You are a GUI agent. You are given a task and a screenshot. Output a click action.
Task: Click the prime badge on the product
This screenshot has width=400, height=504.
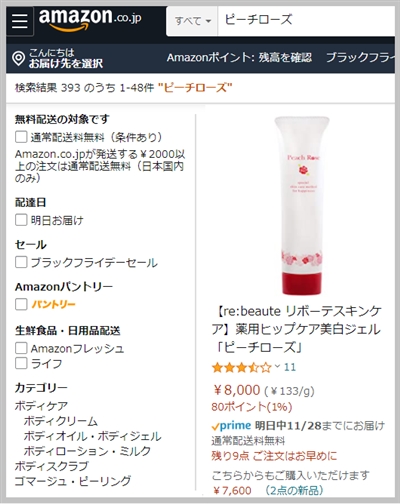231,425
